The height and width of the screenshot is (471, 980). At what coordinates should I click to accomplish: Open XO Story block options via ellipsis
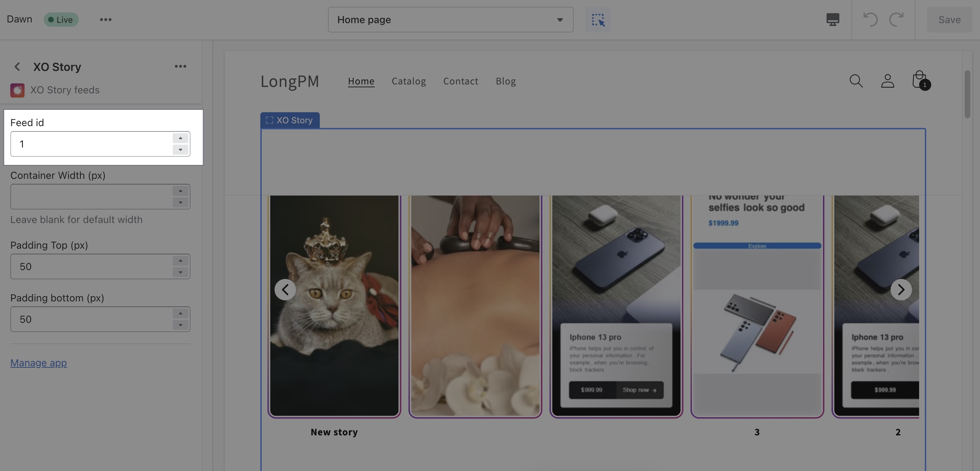click(180, 66)
